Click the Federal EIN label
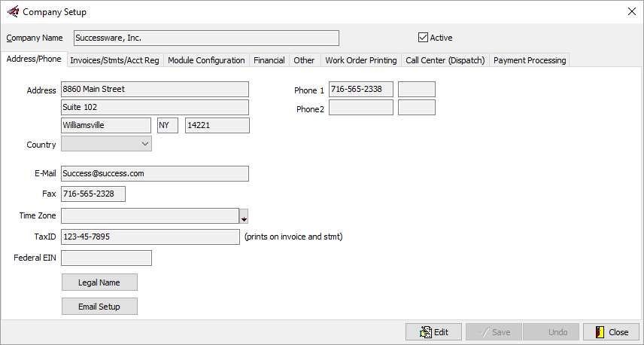The height and width of the screenshot is (345, 644). coord(35,258)
